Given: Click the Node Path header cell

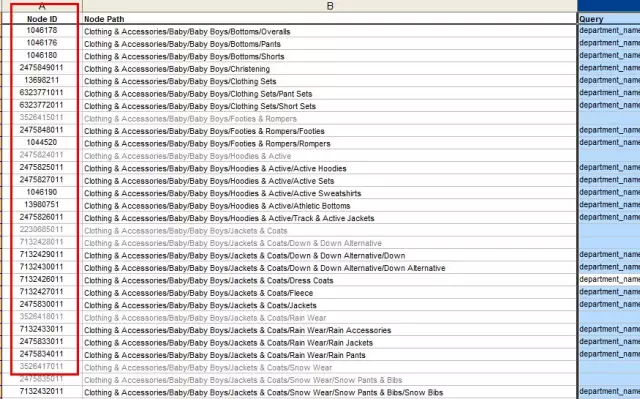Looking at the screenshot, I should (330, 19).
